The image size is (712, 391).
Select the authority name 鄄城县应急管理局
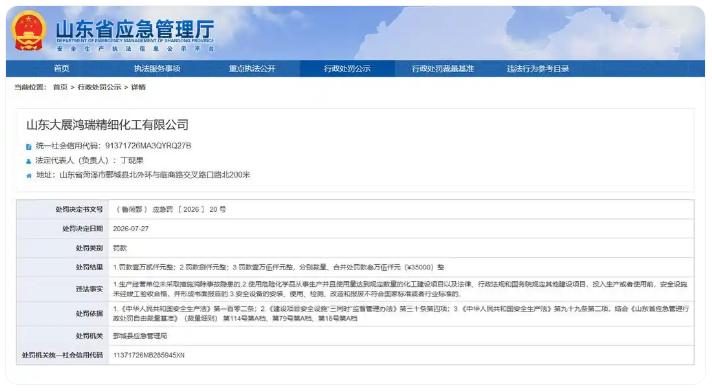(140, 336)
